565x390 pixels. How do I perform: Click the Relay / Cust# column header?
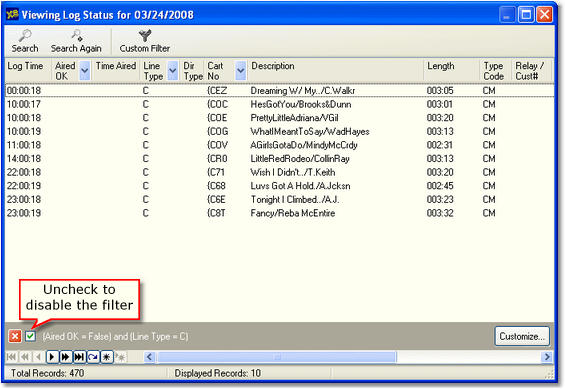tap(532, 70)
